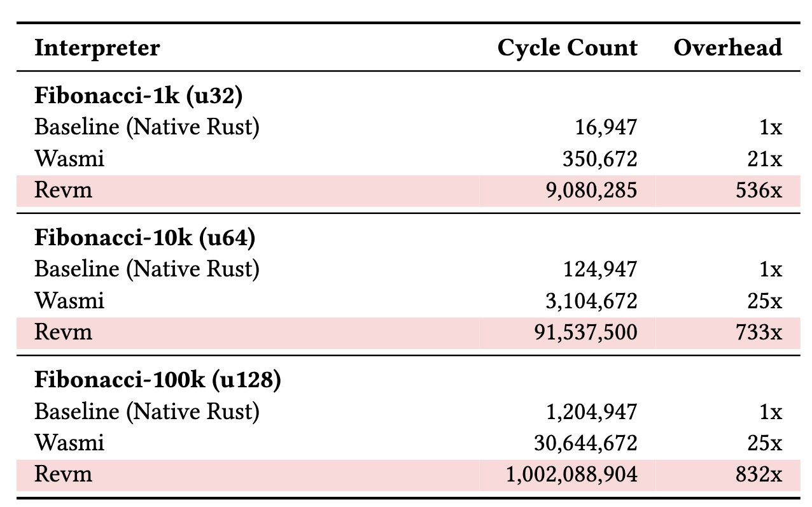Select the Fibonacci-10k (u64) group heading

point(145,238)
